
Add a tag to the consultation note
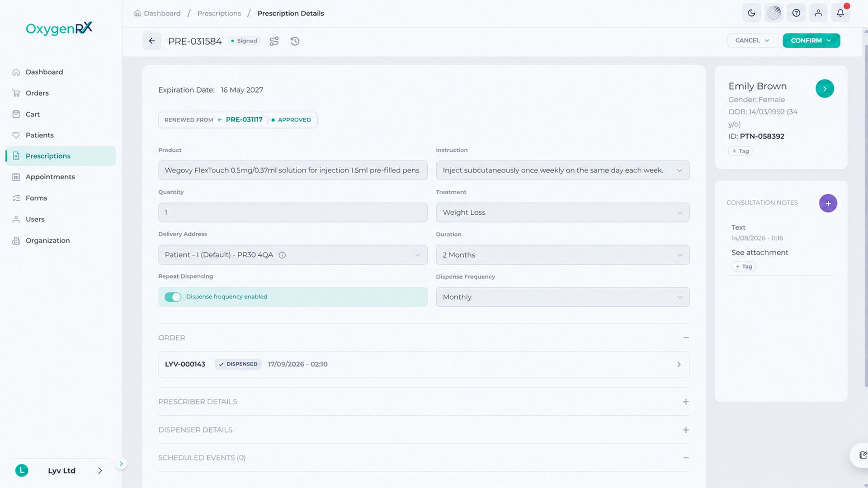point(743,267)
